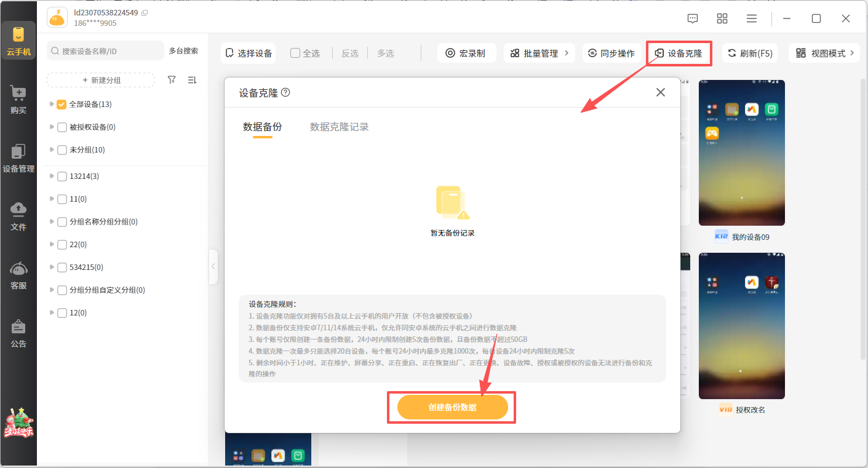Uncheck the 全部设备(13) checkbox
868x468 pixels.
pyautogui.click(x=62, y=105)
